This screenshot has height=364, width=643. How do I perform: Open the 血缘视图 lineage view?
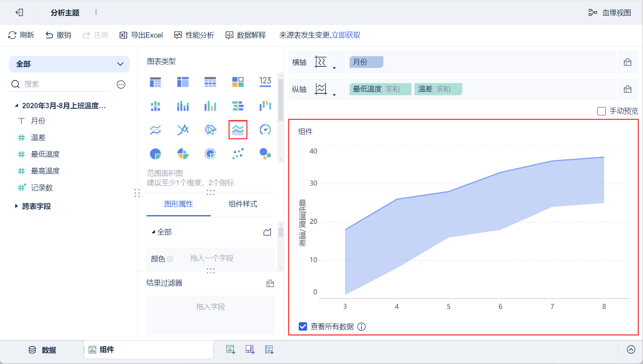click(x=610, y=13)
